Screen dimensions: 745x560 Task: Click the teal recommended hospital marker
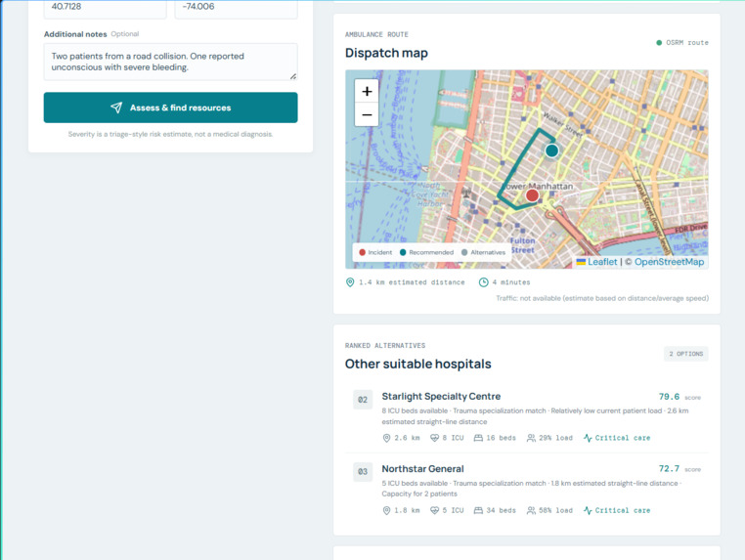551,151
